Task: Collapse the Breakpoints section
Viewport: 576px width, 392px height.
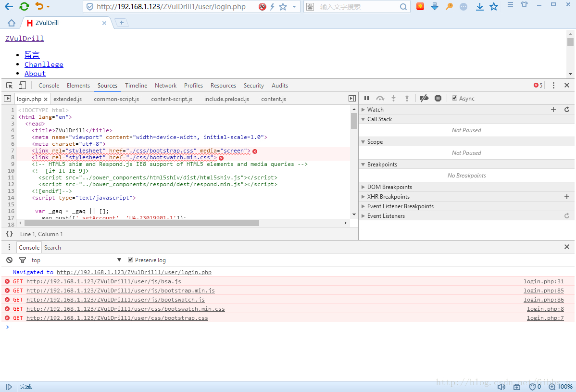Action: pos(363,164)
